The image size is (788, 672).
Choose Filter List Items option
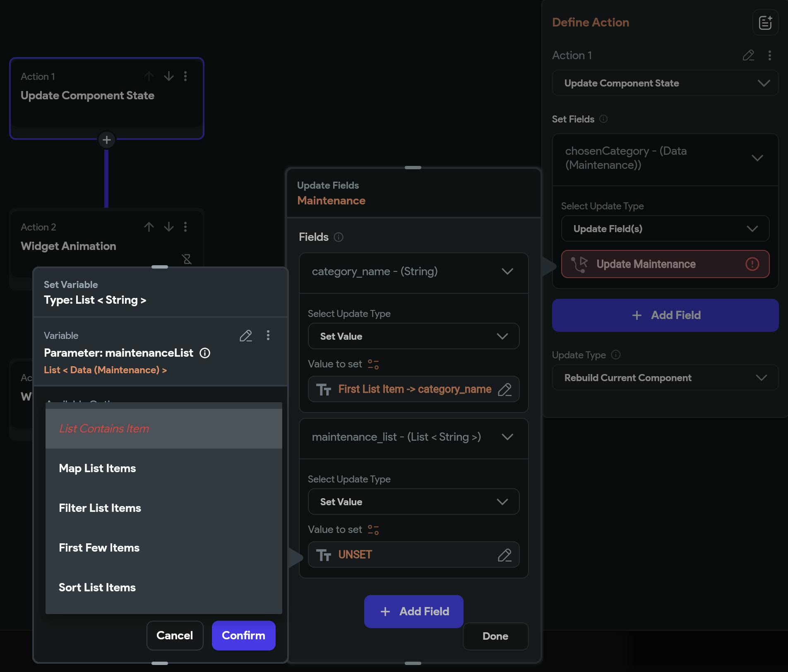(100, 508)
